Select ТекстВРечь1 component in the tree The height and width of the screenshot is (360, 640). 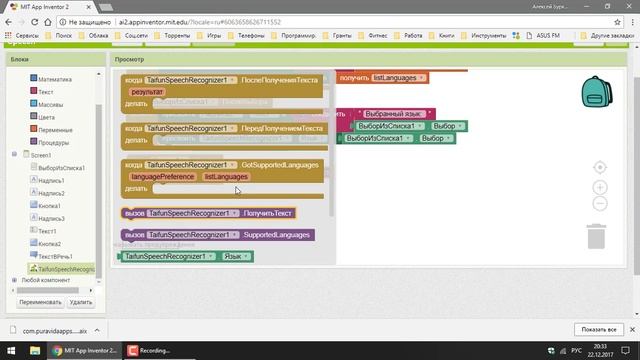coord(55,256)
